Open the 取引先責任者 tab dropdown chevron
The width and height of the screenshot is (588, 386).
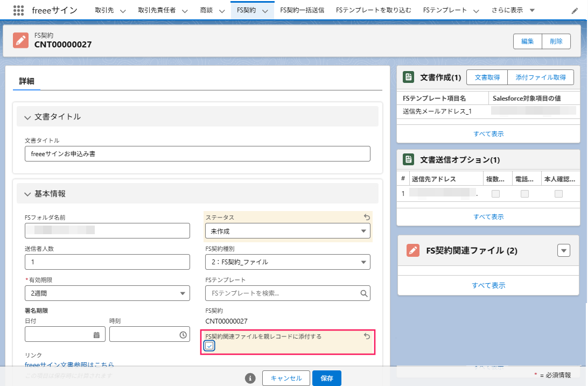185,11
